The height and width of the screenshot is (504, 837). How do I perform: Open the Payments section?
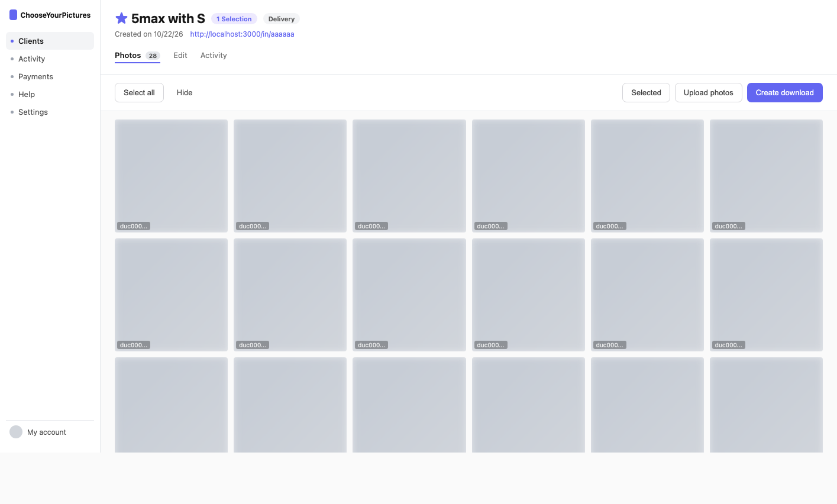[50, 76]
